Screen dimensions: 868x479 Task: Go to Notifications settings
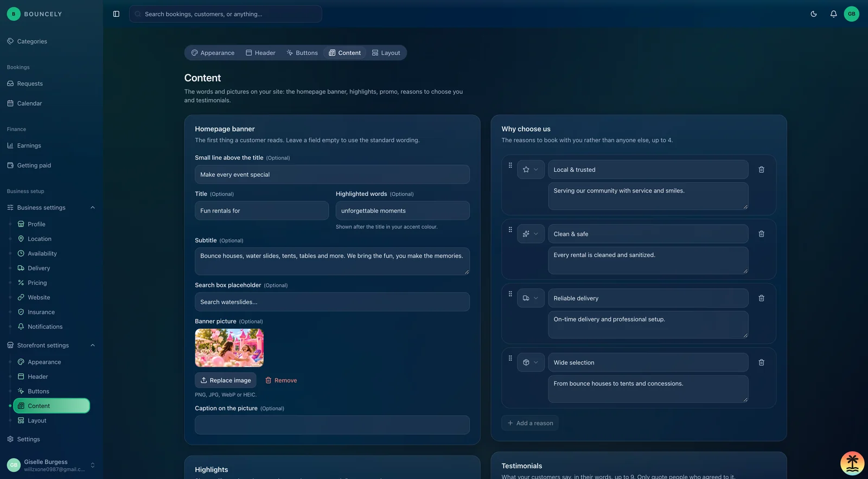point(45,327)
